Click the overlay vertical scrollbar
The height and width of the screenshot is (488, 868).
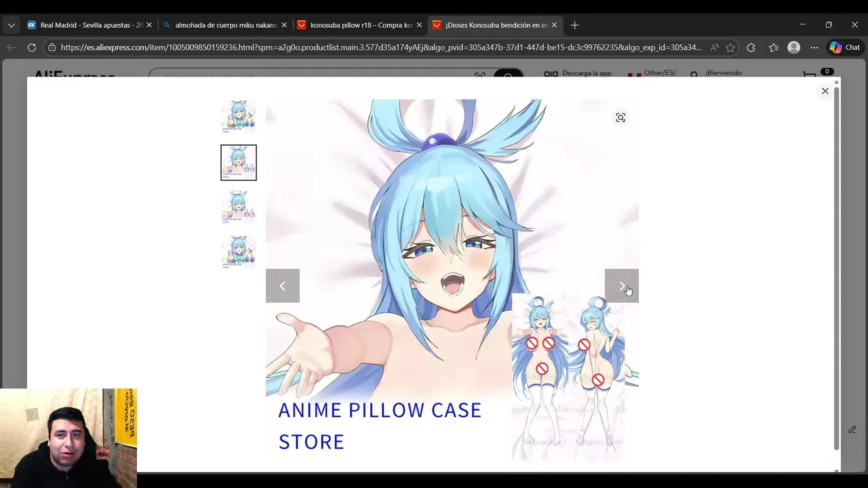837,267
